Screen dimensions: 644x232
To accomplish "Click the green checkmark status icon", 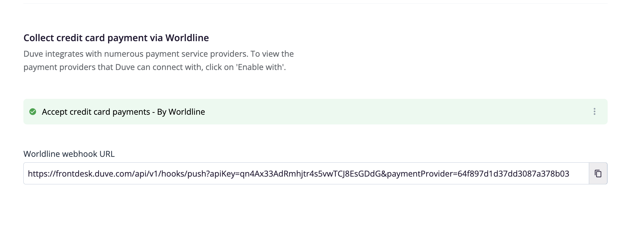I will pyautogui.click(x=33, y=112).
